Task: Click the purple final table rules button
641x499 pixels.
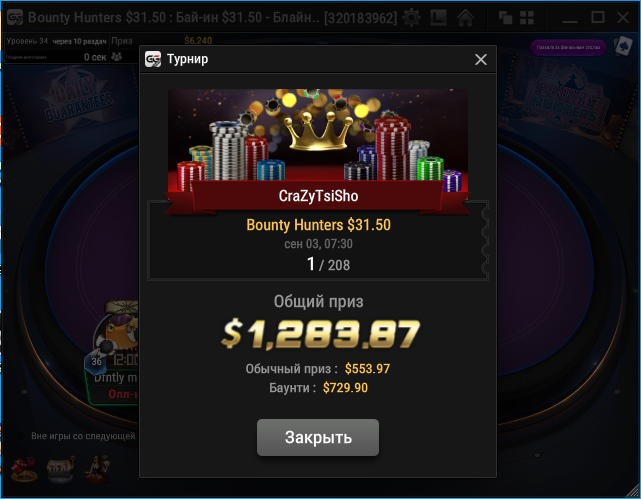Action: point(568,47)
